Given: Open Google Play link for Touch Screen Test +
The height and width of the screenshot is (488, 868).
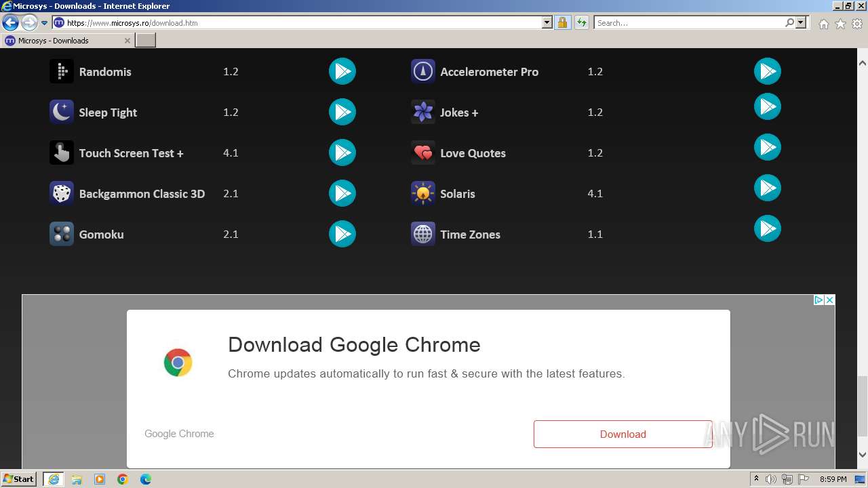Looking at the screenshot, I should (x=342, y=152).
